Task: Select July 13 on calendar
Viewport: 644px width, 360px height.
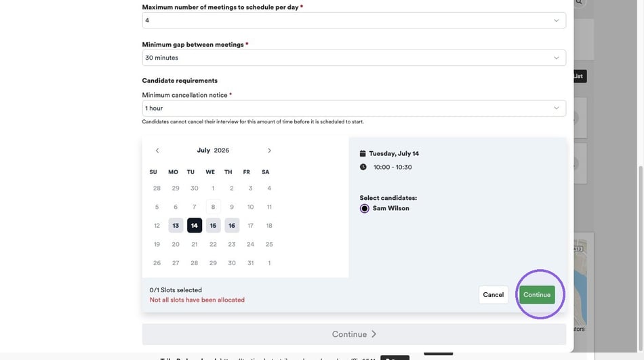Action: point(176,226)
